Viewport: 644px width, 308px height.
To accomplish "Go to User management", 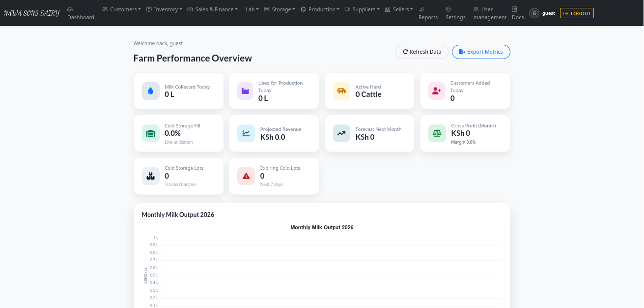I will point(489,13).
